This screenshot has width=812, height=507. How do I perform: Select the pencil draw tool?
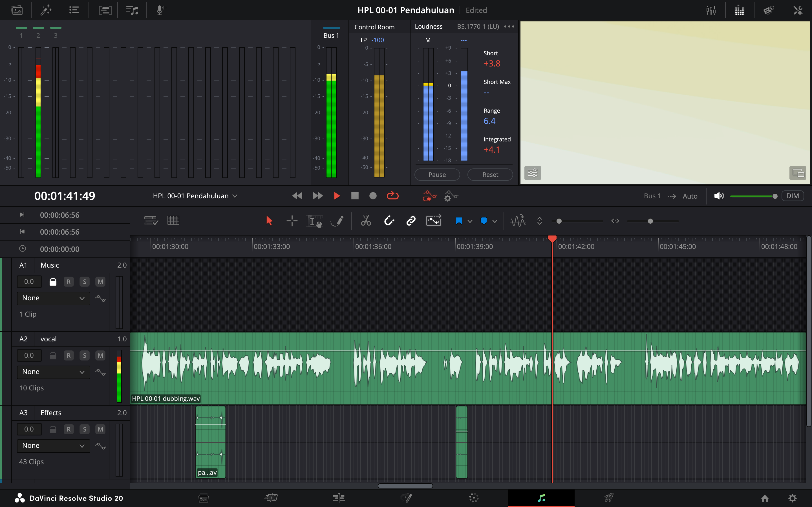point(337,221)
